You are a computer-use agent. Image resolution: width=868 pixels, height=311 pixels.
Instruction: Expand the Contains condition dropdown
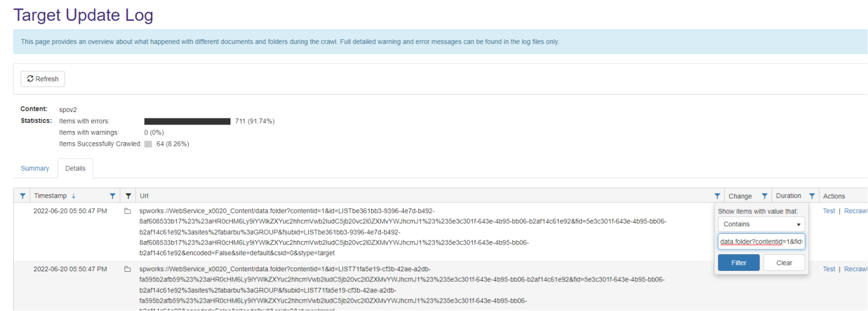coord(761,225)
